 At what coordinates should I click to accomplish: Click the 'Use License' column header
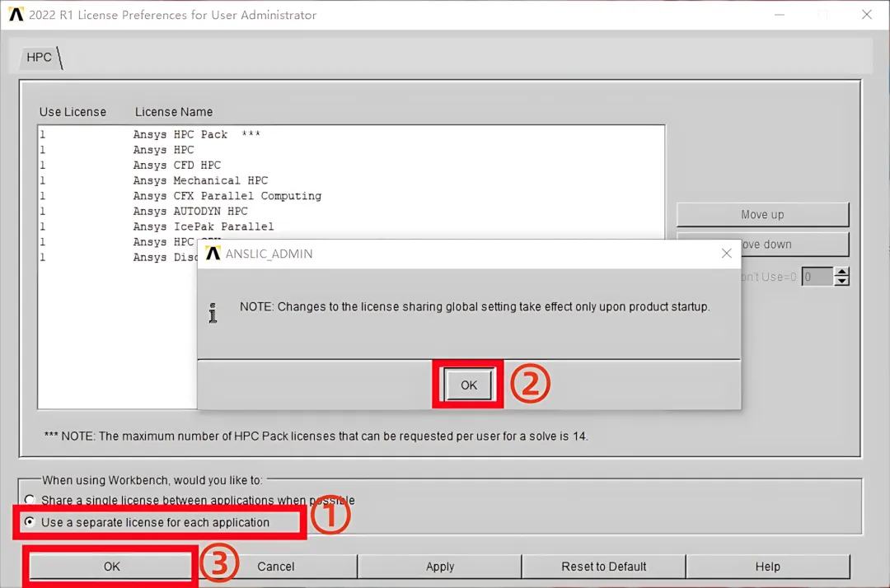[73, 112]
